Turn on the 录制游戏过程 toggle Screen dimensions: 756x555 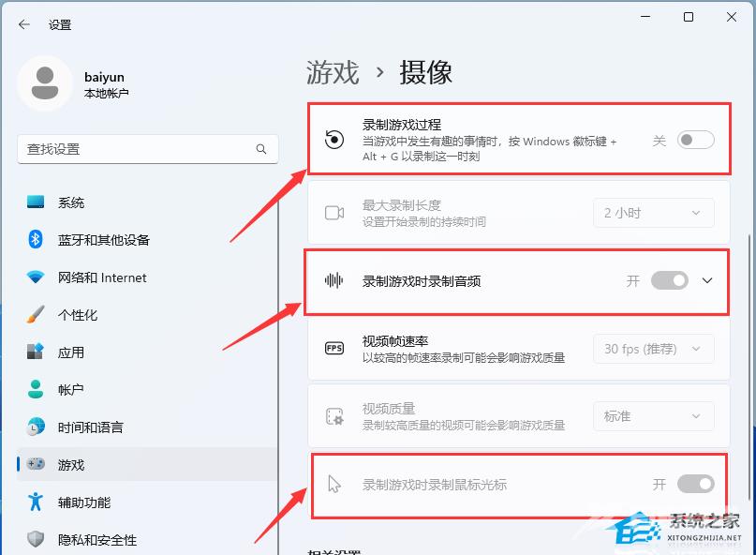tap(696, 140)
